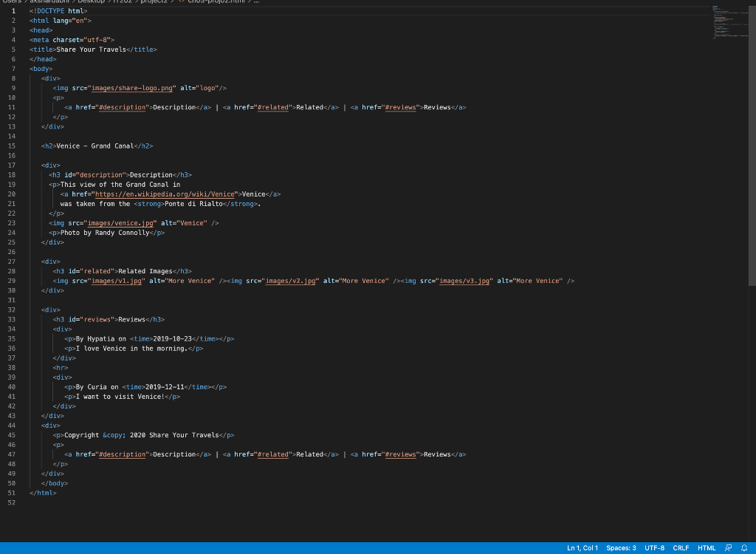Click the "#reviews" anchor link in the footer
The width and height of the screenshot is (756, 554).
tap(400, 454)
